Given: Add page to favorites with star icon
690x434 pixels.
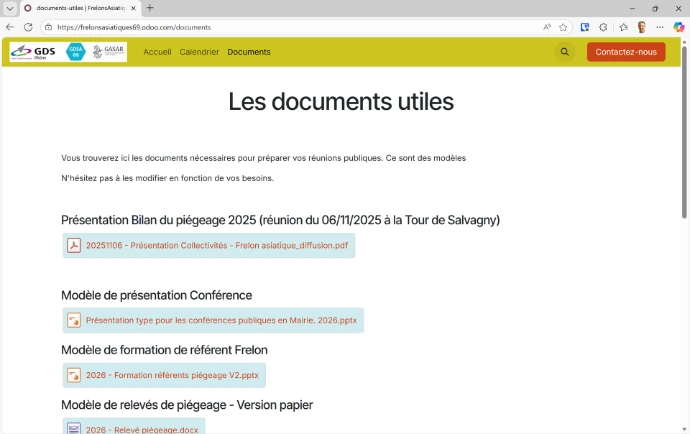Looking at the screenshot, I should click(563, 27).
